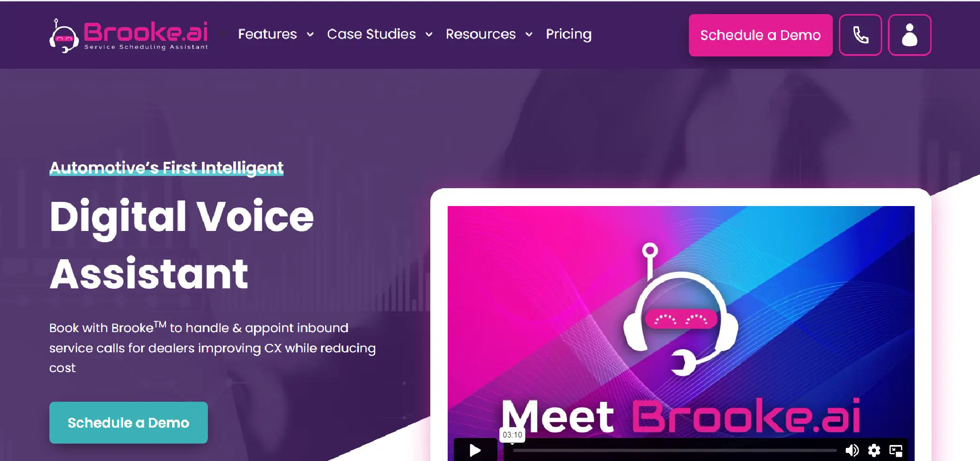This screenshot has height=461, width=980.
Task: Expand the Features dropdown chevron
Action: pos(310,34)
